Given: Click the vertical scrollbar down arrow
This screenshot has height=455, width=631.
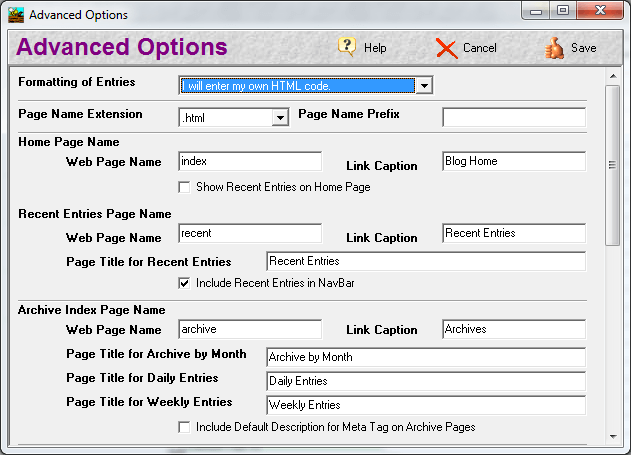Looking at the screenshot, I should (613, 436).
